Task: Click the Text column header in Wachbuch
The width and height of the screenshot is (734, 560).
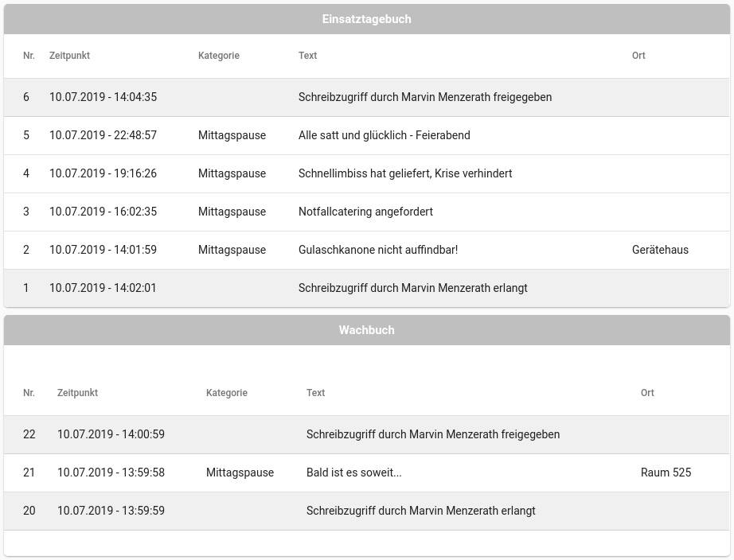Action: (x=315, y=393)
